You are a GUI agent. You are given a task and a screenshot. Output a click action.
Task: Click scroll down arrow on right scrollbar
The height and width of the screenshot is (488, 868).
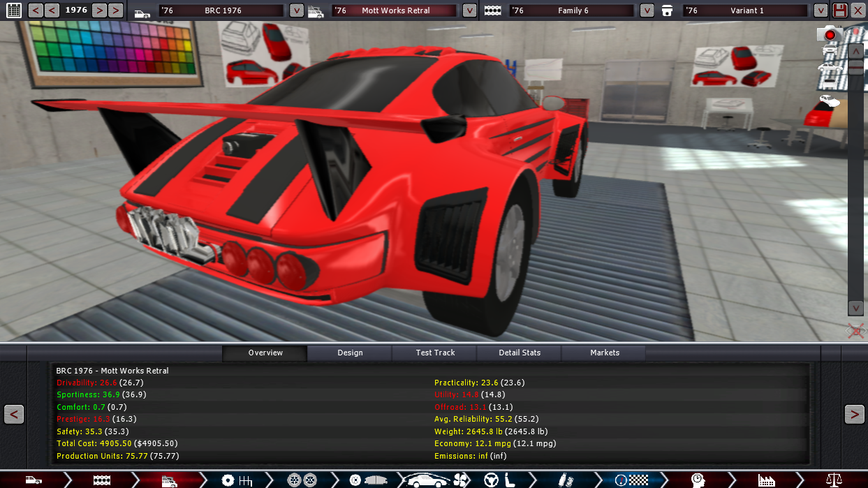855,308
